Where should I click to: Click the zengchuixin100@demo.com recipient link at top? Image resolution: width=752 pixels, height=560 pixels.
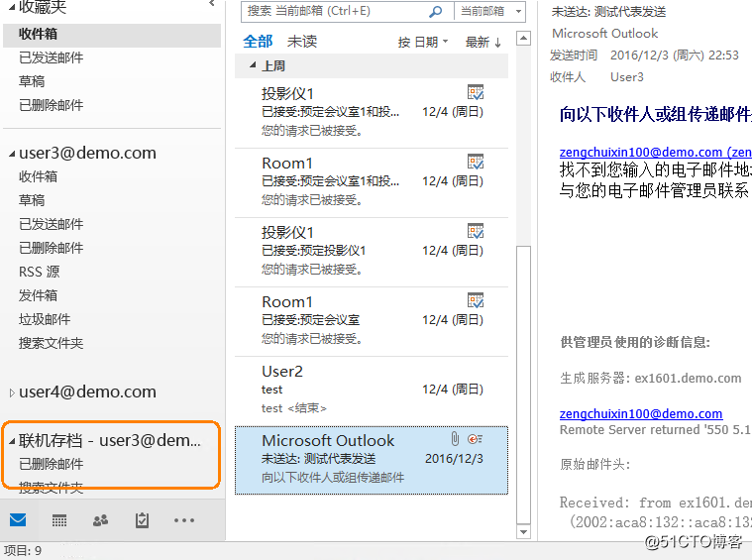[655, 152]
